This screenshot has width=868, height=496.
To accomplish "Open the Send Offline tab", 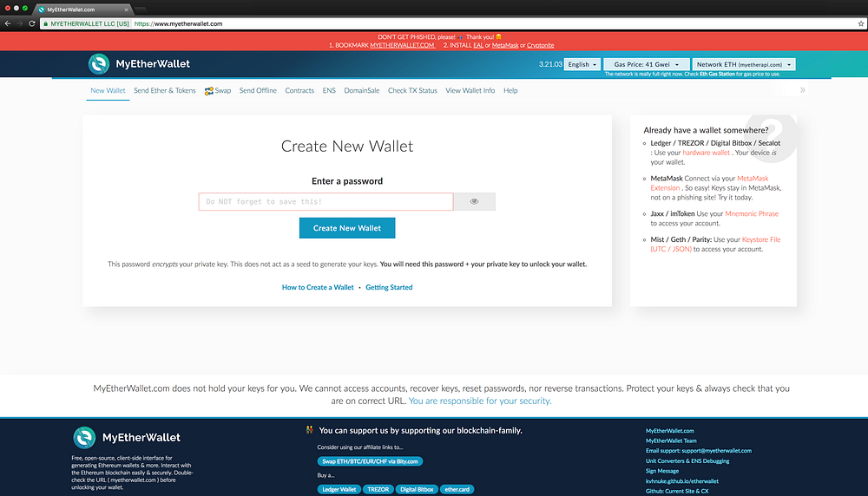I will [x=258, y=91].
